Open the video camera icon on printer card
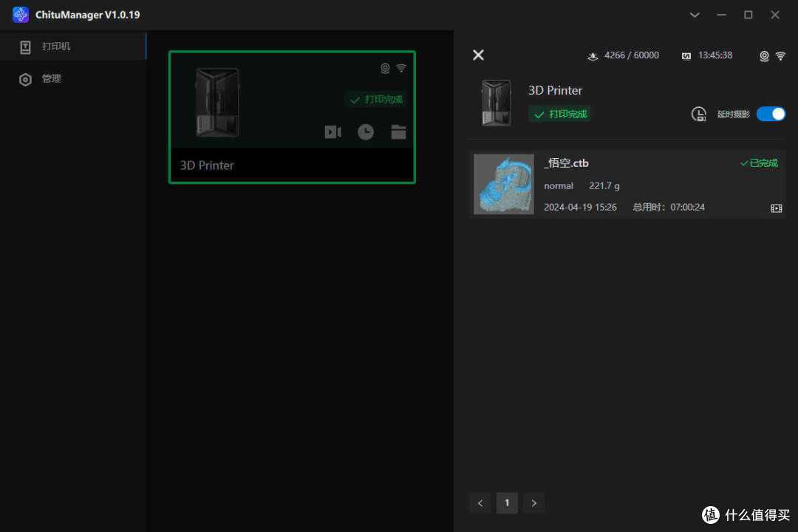This screenshot has height=532, width=798. [x=332, y=132]
